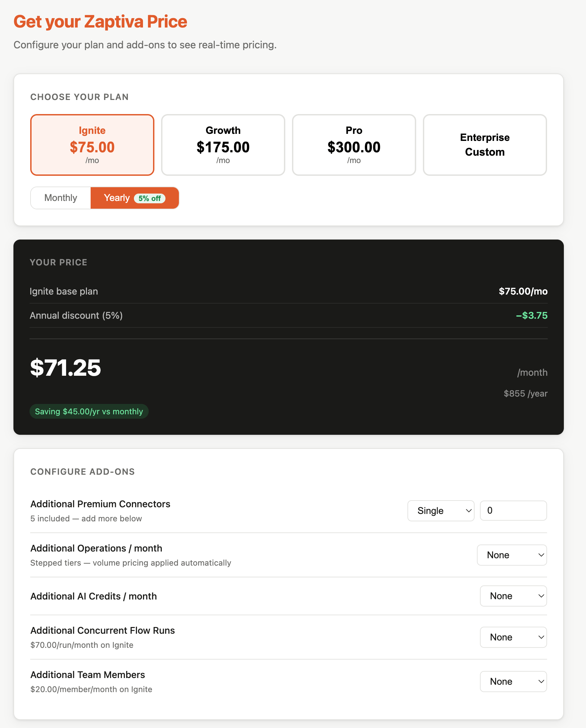Click the '5% off' badge
Viewport: 586px width, 728px height.
click(150, 198)
